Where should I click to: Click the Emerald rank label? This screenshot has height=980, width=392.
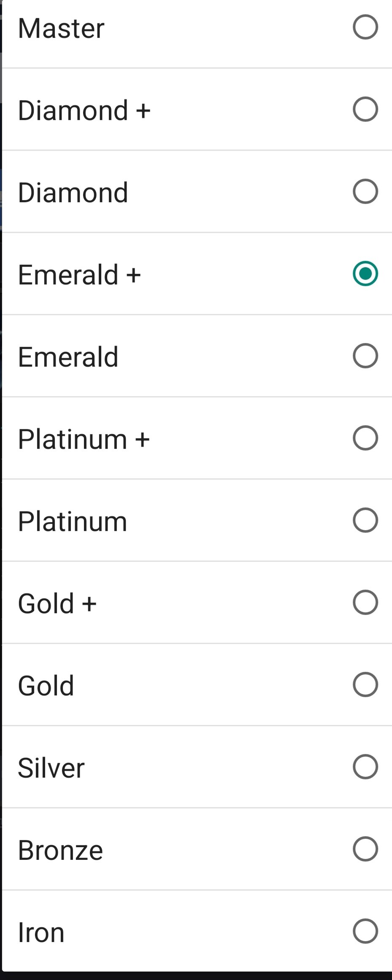68,357
